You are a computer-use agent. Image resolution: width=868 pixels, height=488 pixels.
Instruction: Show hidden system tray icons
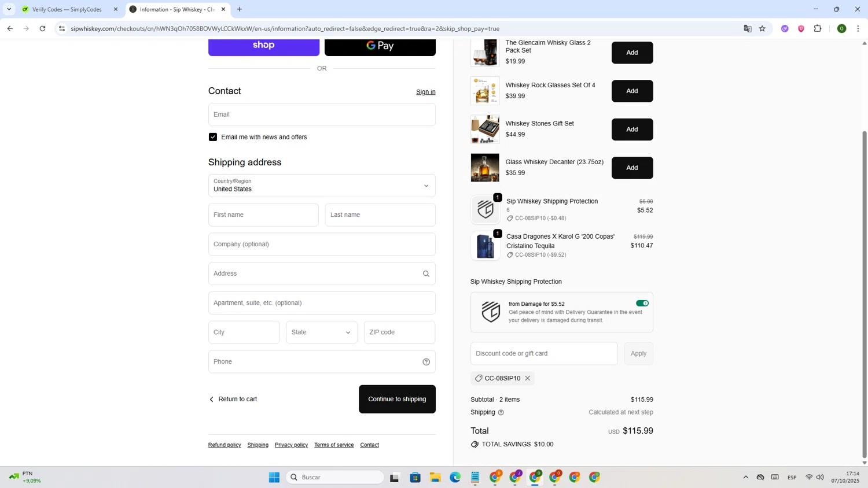[746, 477]
